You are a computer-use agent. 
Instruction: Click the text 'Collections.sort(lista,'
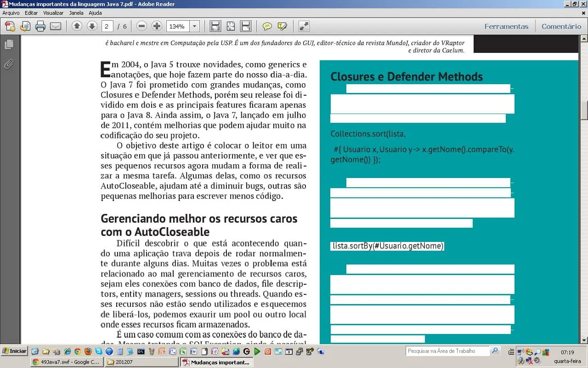click(368, 134)
